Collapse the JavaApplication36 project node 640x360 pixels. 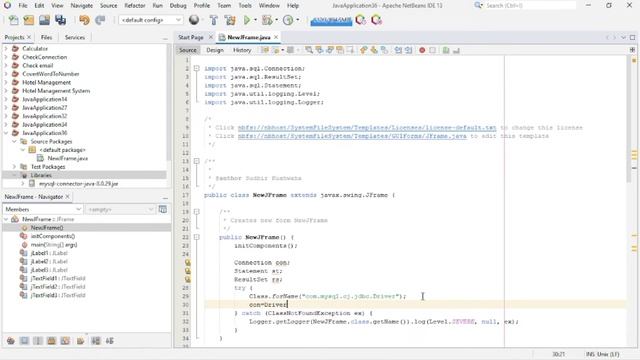click(x=6, y=133)
